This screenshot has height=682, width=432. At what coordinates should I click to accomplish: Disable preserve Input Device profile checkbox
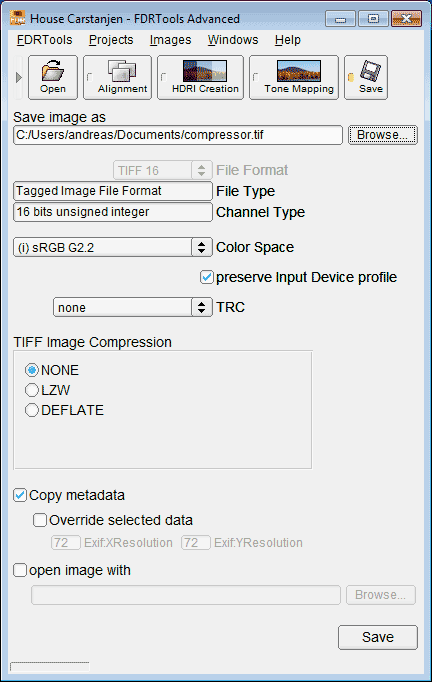[x=207, y=277]
